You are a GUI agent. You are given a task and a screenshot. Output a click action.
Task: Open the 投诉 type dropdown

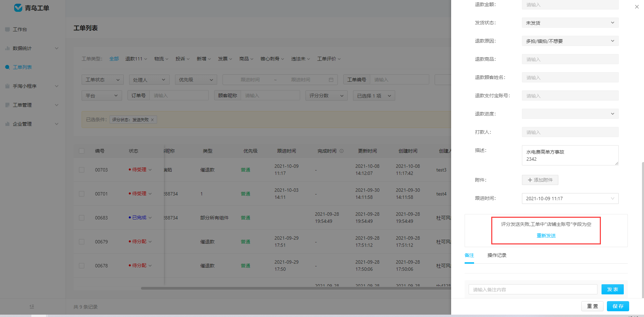[182, 59]
